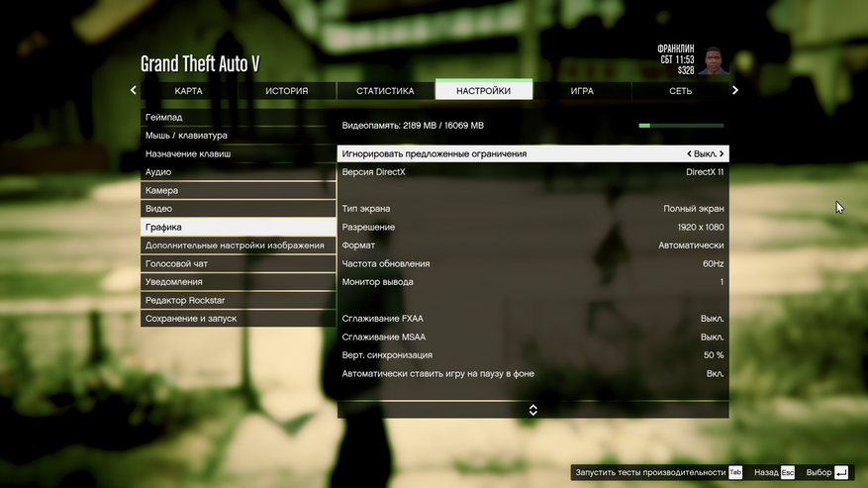This screenshot has width=868, height=488.
Task: Click the СБТ 11:53 time display
Action: coord(677,59)
